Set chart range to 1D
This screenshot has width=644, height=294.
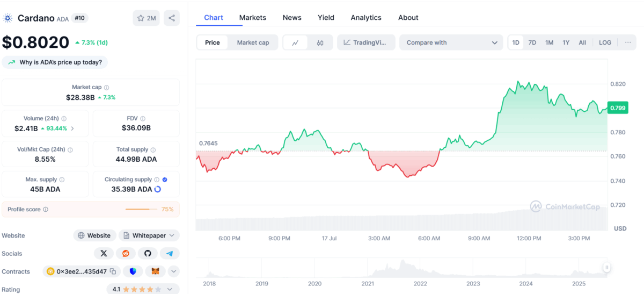click(x=516, y=42)
